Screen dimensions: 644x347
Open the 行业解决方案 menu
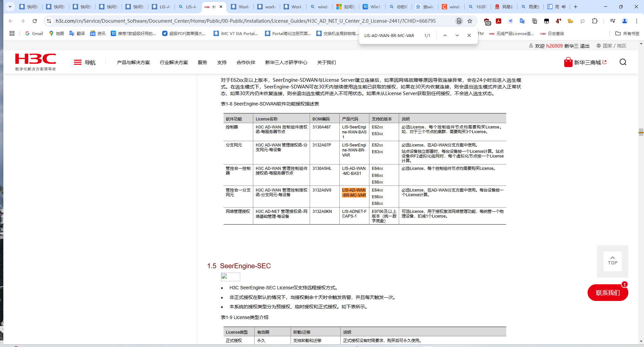point(174,62)
